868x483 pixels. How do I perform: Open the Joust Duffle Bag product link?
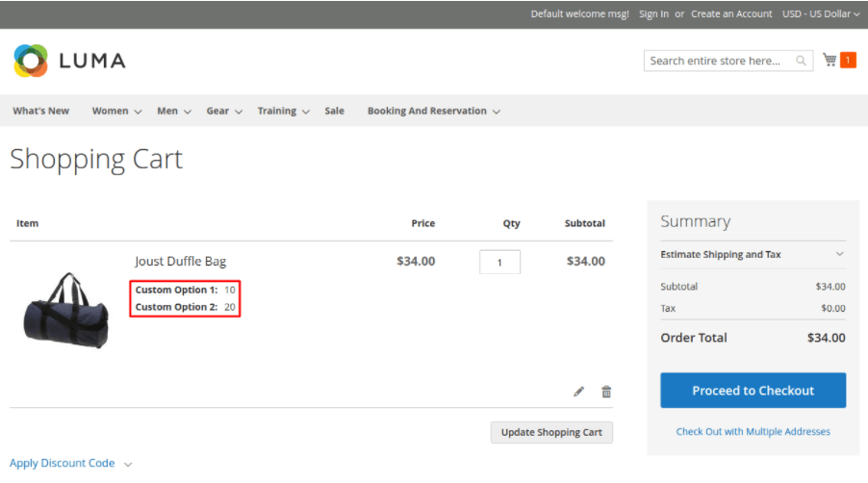click(181, 261)
